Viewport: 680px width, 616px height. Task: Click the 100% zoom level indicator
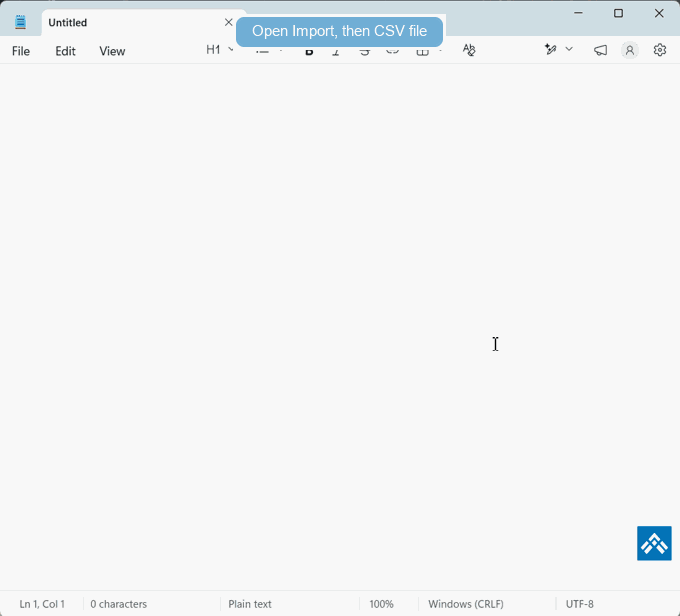tap(381, 604)
